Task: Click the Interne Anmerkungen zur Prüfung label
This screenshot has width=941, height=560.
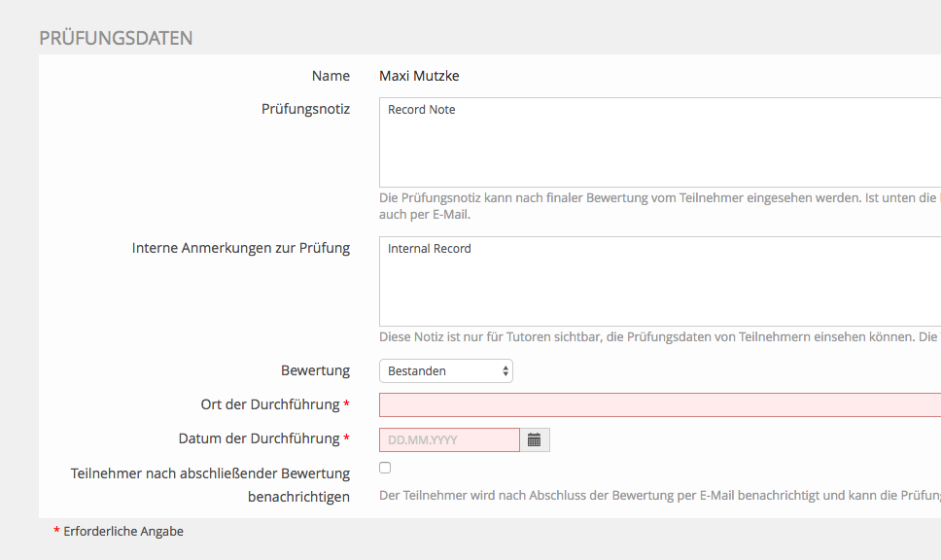Action: 240,248
